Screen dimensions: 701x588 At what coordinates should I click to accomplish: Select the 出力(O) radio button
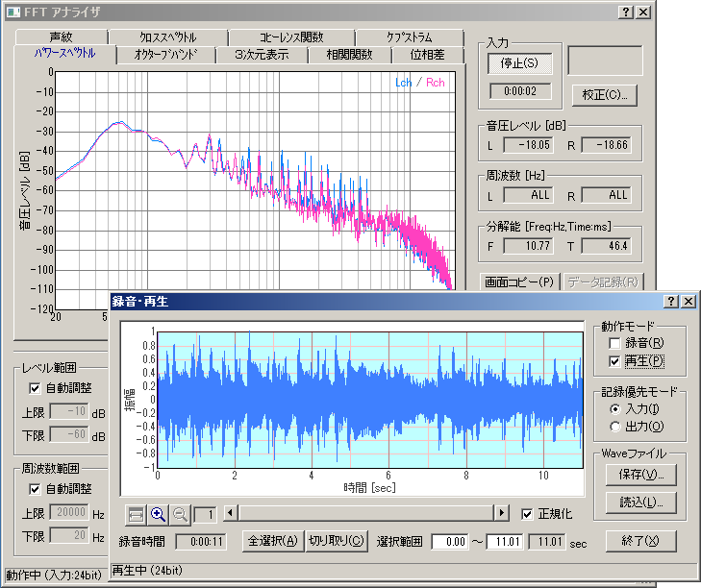[x=615, y=427]
